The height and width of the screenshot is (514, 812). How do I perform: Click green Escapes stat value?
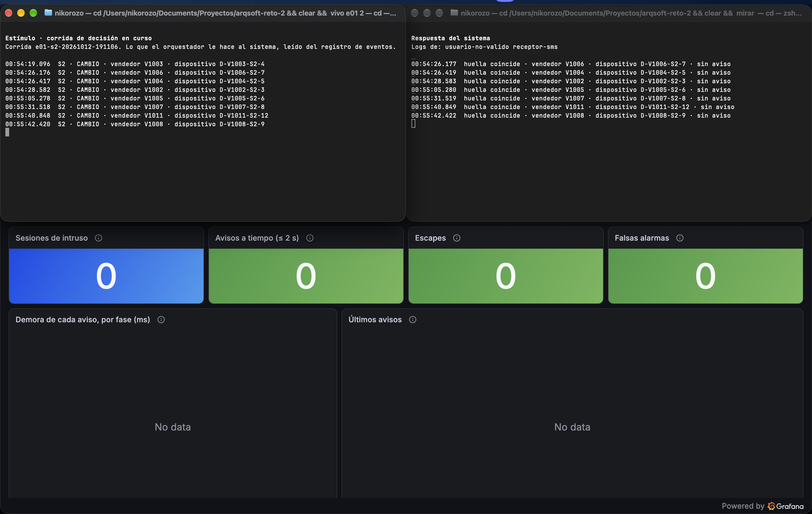tap(505, 276)
